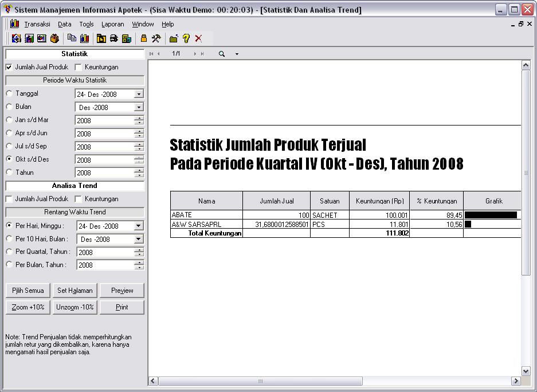Click the title bar application icon
This screenshot has height=392, width=537.
(x=7, y=9)
